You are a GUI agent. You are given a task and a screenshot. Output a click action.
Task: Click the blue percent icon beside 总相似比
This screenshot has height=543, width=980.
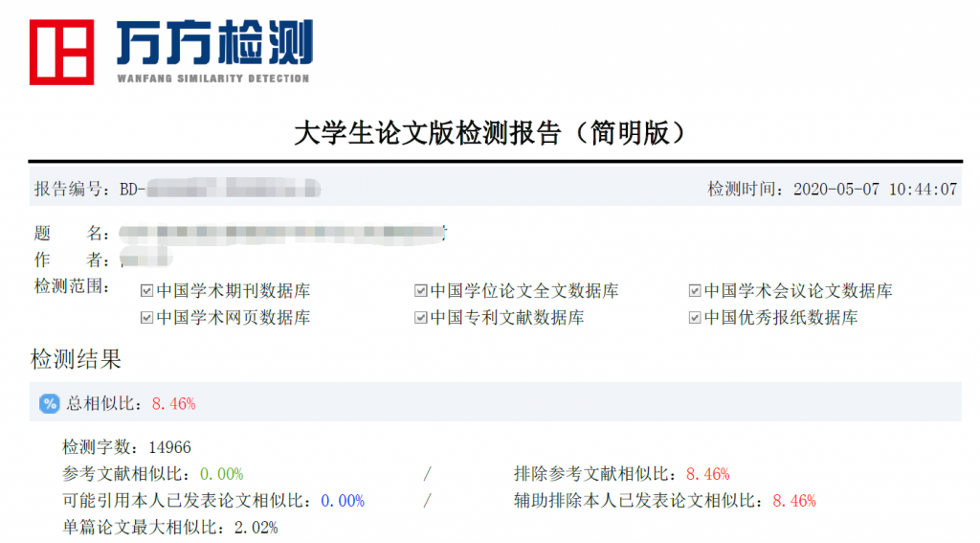tap(50, 403)
